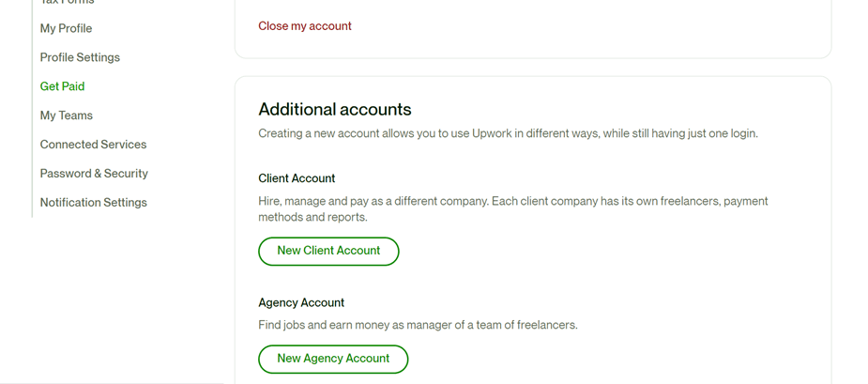868x384 pixels.
Task: Click the 'methods and reports.' text line
Action: click(x=312, y=217)
